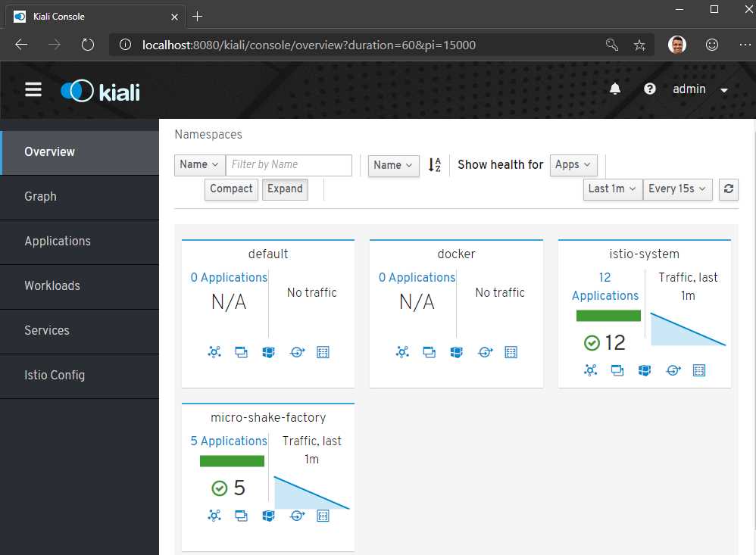The width and height of the screenshot is (756, 555).
Task: Click the hamburger menu to collapse the sidebar
Action: pos(33,89)
